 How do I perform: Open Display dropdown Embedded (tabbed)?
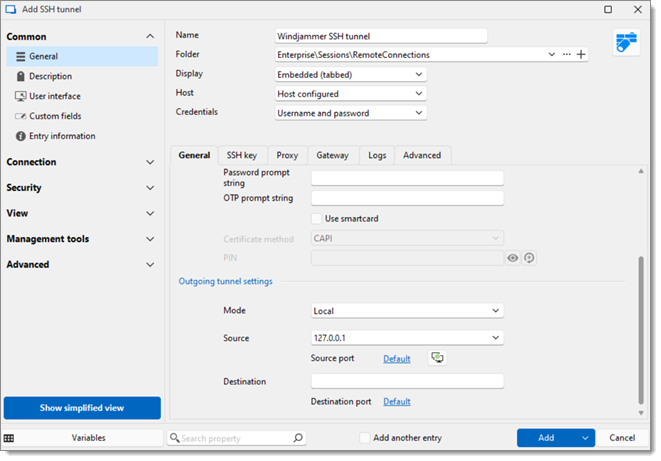[351, 75]
